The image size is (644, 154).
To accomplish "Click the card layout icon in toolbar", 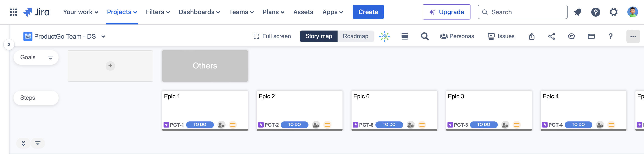I will coord(591,36).
